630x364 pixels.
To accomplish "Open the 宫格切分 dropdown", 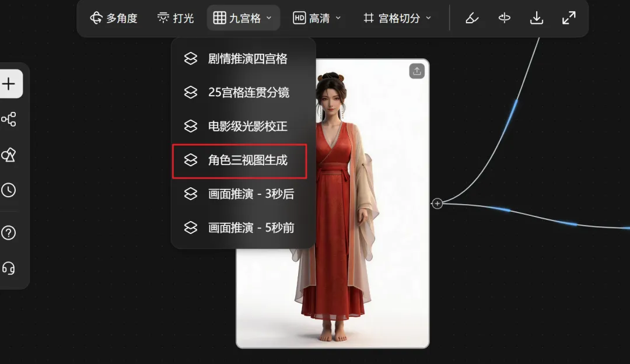I will 397,18.
